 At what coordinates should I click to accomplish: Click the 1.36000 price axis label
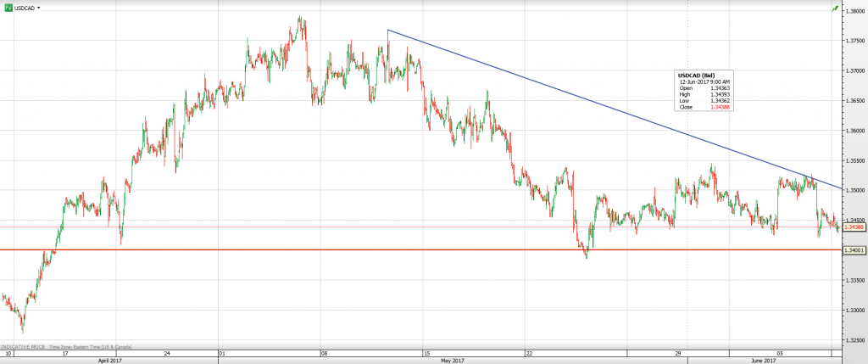pyautogui.click(x=853, y=131)
